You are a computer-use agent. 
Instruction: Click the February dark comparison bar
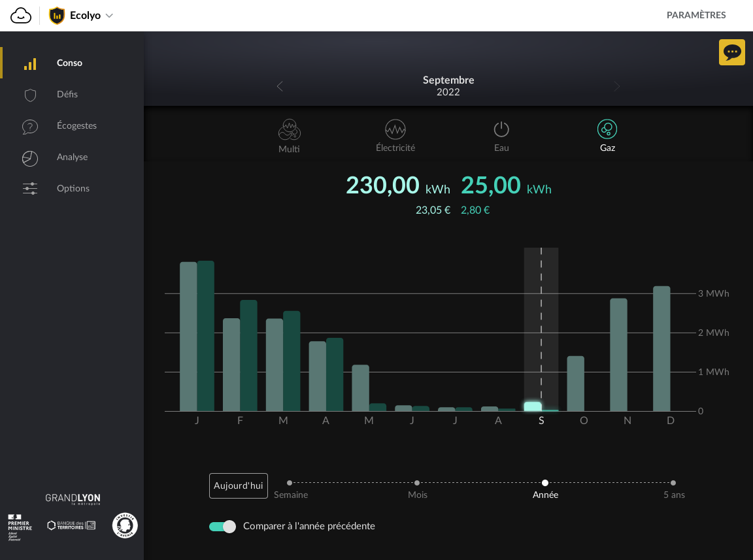249,356
